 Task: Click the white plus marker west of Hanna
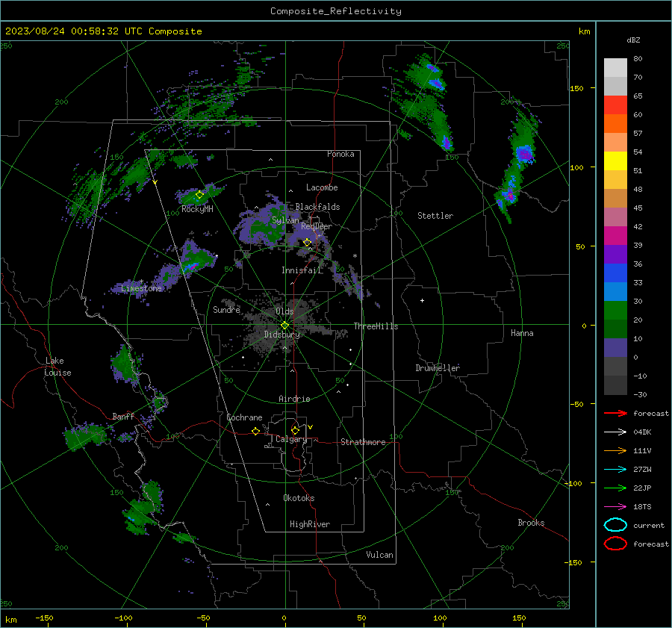pos(422,300)
